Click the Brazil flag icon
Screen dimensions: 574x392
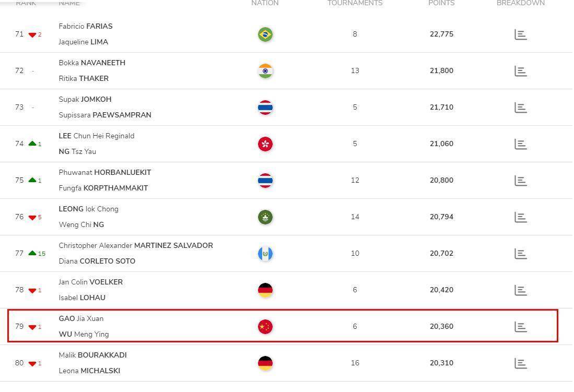pos(265,34)
